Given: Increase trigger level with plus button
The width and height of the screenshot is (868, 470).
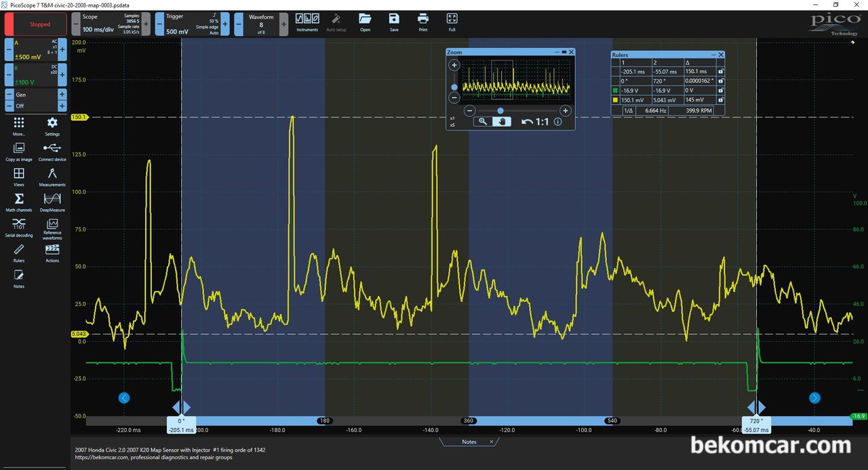Looking at the screenshot, I should 225,24.
